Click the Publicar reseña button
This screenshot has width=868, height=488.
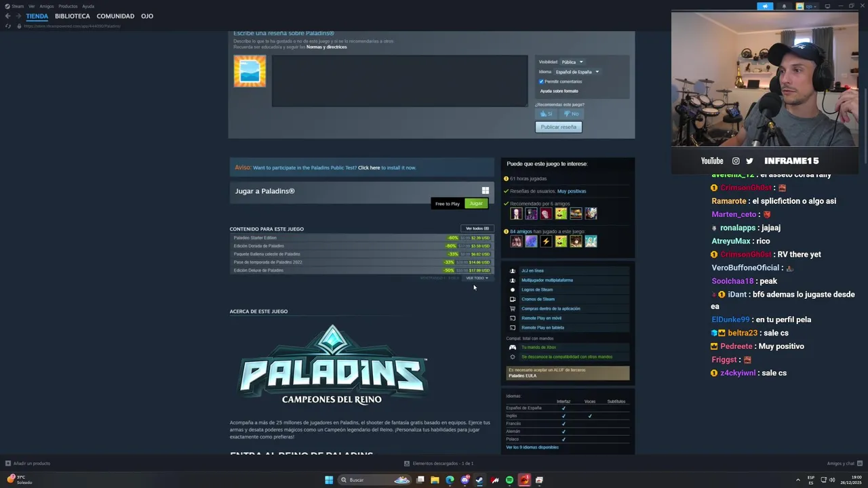click(x=559, y=127)
